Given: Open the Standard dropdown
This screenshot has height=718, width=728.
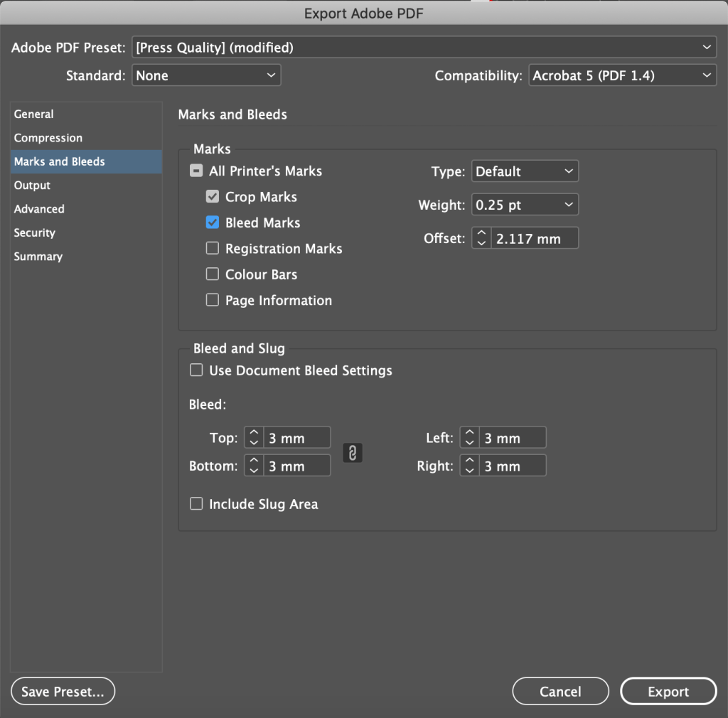Looking at the screenshot, I should (206, 75).
